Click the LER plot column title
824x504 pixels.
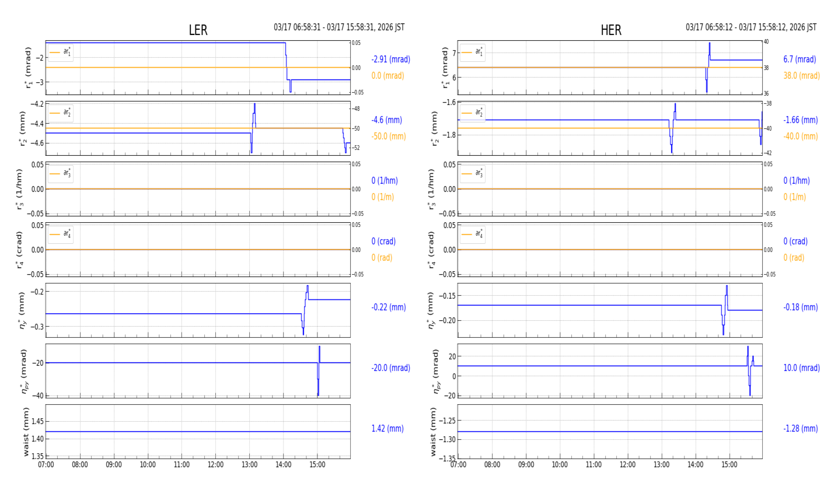click(x=198, y=30)
